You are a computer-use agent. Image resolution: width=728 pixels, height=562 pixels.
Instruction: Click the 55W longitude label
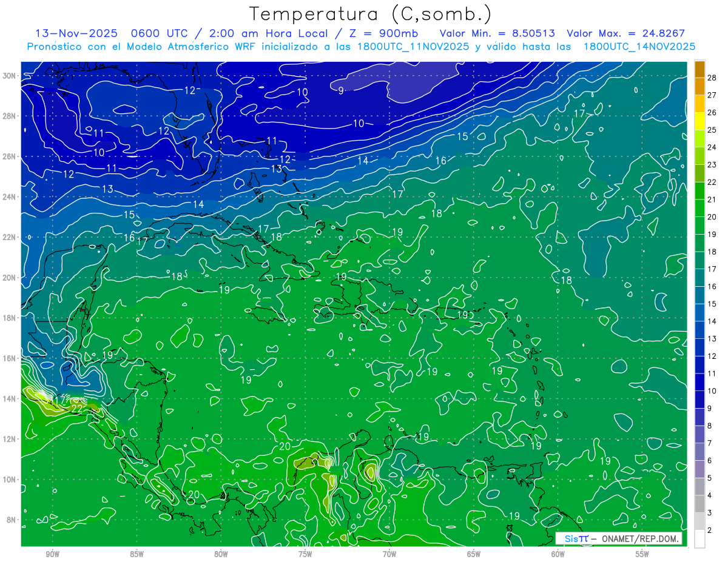pyautogui.click(x=642, y=554)
